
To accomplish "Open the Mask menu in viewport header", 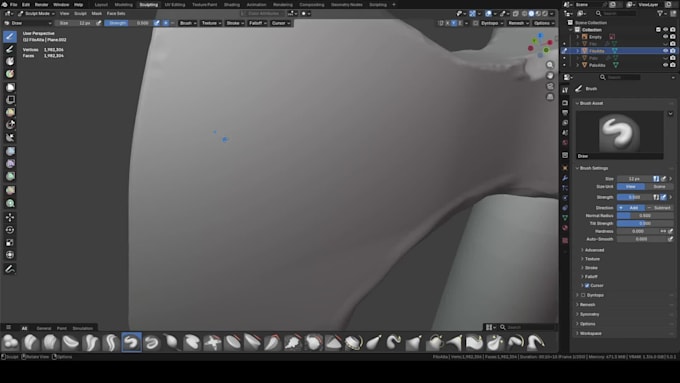I will 97,13.
